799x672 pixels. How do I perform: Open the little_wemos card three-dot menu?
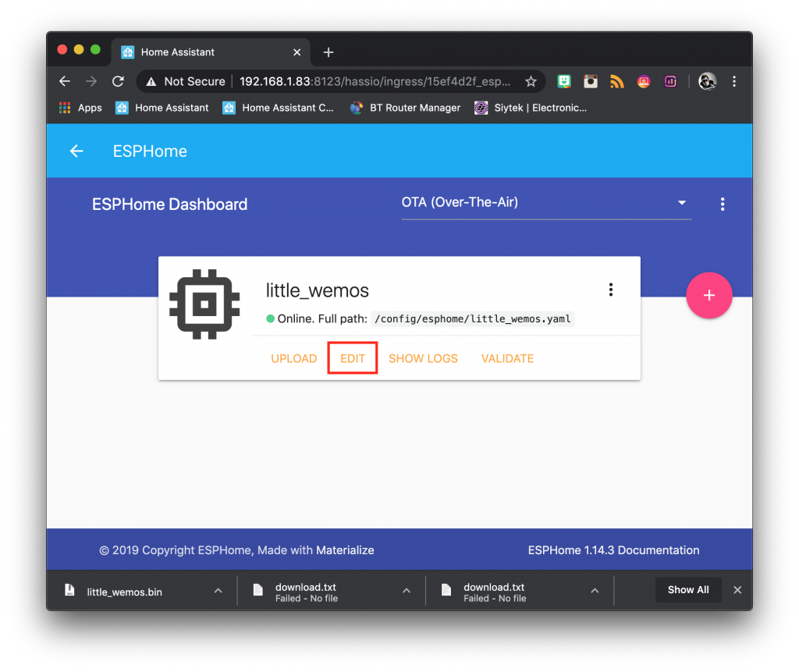610,290
